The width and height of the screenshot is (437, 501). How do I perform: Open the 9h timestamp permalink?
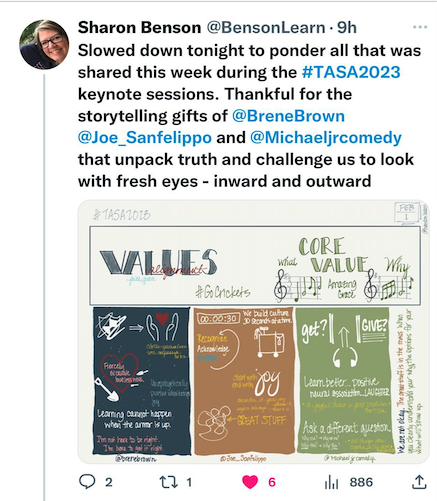coord(347,27)
